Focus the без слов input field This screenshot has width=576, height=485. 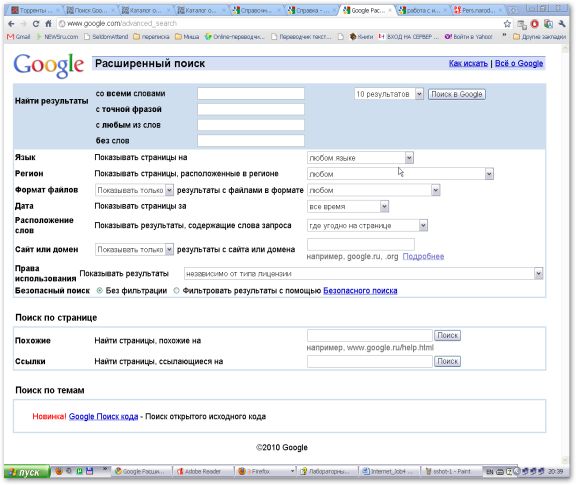tap(251, 141)
